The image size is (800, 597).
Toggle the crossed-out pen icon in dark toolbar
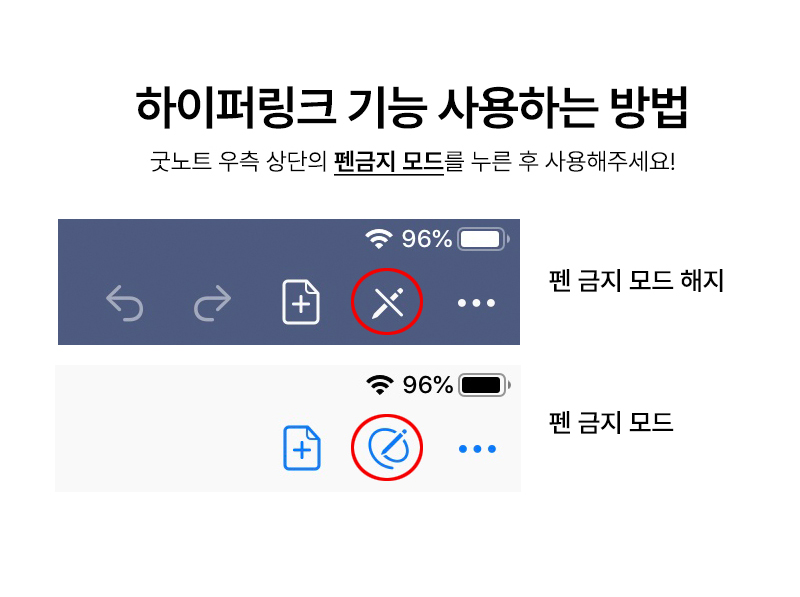(x=387, y=303)
